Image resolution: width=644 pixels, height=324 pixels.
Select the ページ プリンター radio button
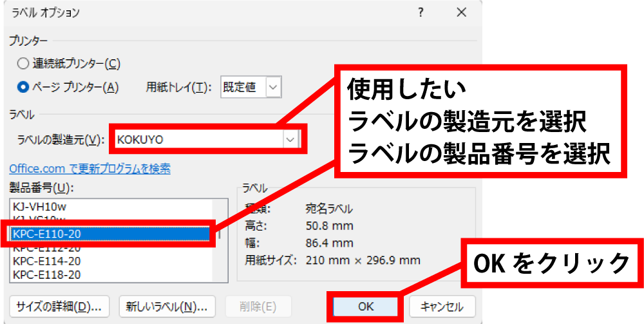point(23,86)
